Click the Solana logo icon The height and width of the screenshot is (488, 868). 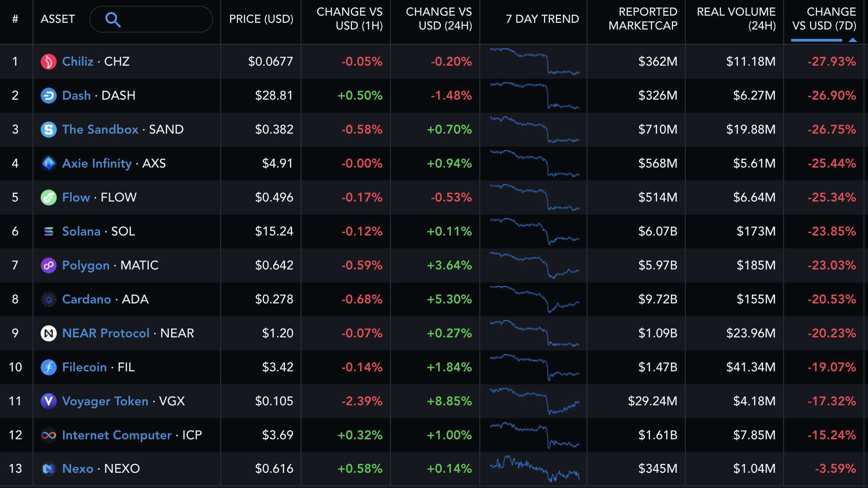(x=48, y=231)
